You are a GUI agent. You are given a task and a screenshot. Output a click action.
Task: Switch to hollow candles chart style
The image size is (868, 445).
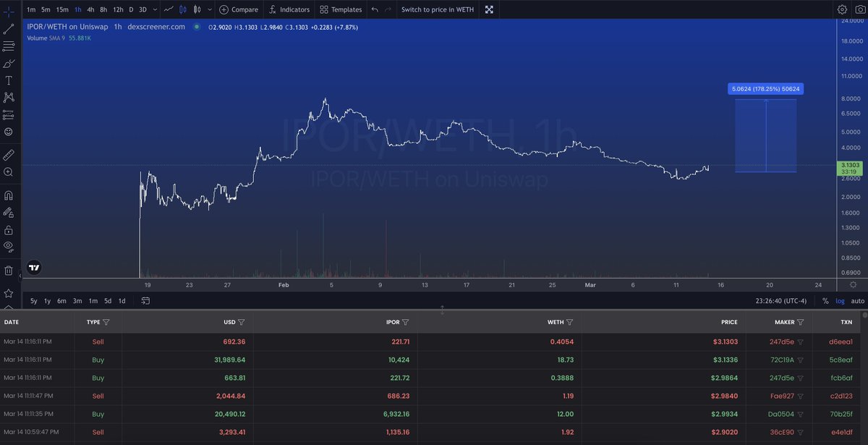[183, 9]
